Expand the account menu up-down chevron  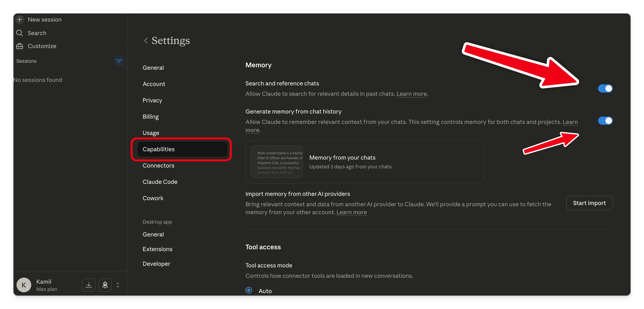[x=118, y=285]
